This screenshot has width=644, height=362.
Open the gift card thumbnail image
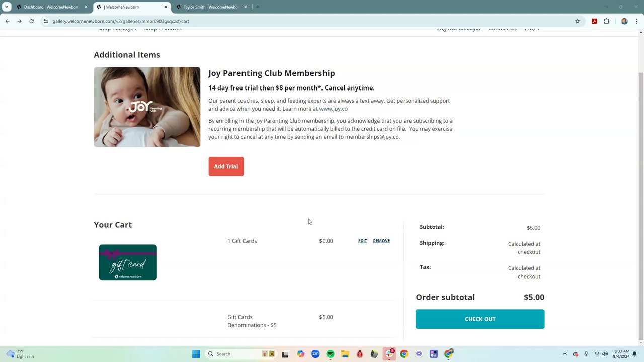pos(128,262)
